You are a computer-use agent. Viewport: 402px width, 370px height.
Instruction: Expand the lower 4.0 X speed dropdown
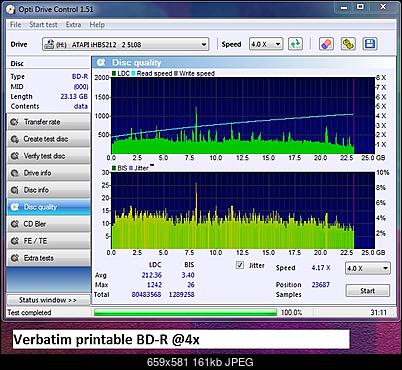368,268
